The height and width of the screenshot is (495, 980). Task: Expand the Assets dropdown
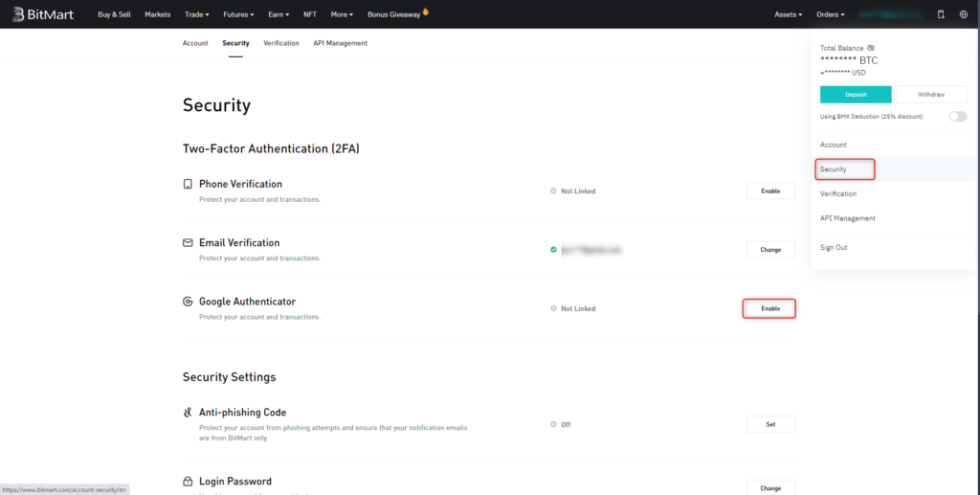(x=790, y=14)
